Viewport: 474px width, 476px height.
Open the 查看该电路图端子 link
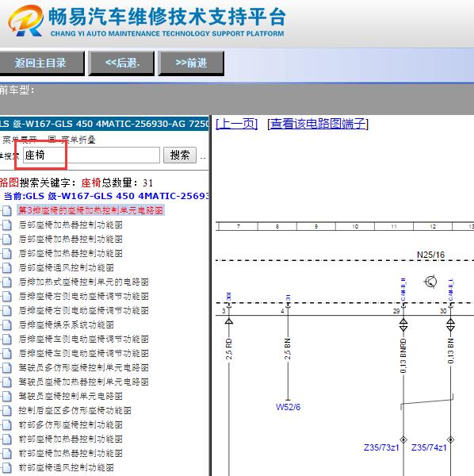[x=318, y=124]
